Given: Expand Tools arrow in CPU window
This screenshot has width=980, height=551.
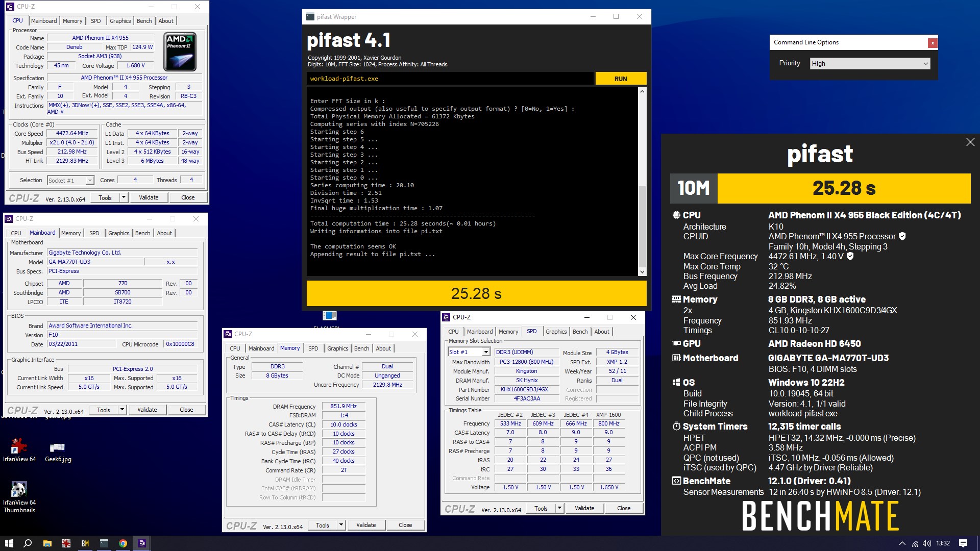Looking at the screenshot, I should [124, 197].
